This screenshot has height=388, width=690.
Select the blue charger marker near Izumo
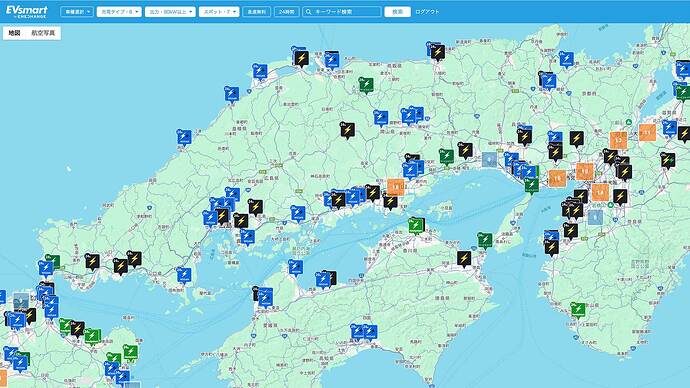[x=260, y=72]
